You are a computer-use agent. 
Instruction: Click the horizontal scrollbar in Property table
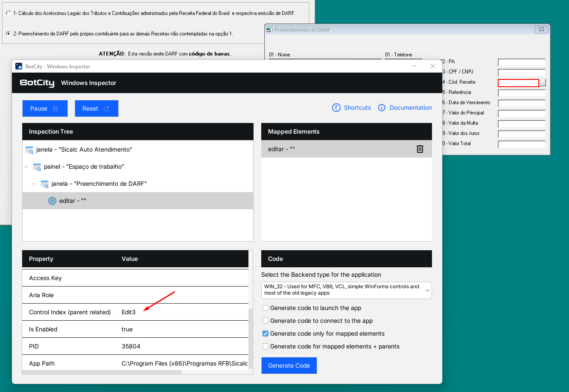[102, 372]
